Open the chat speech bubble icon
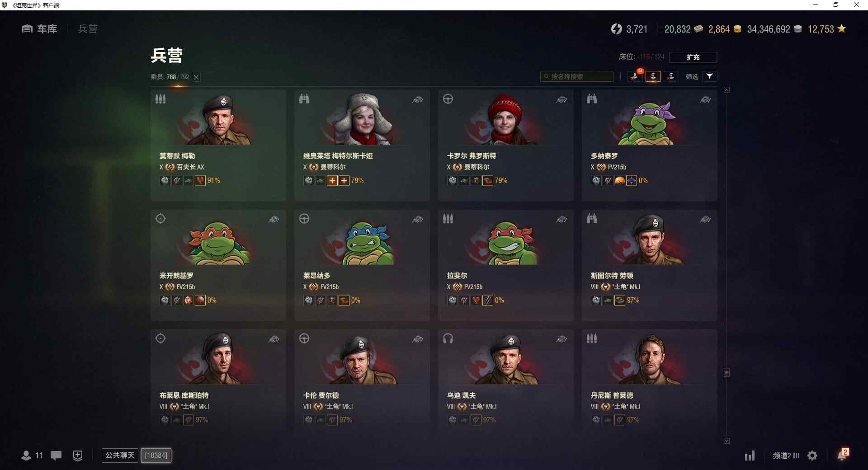 coord(56,455)
